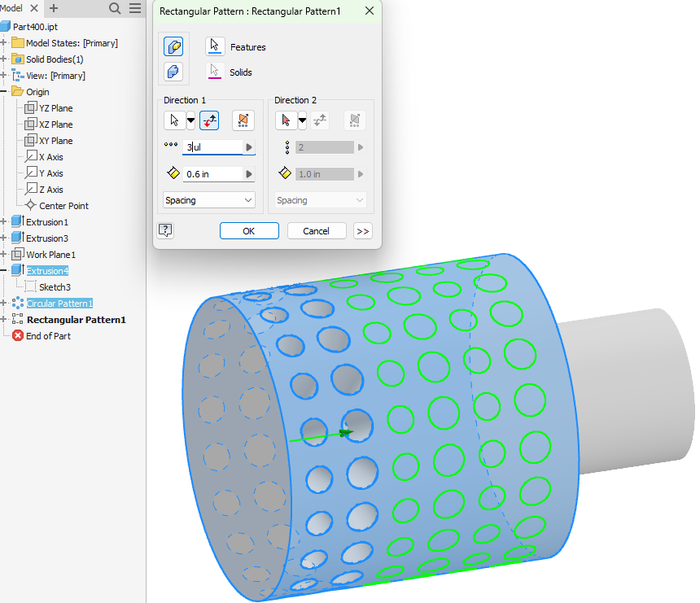Click the Cancel button
700x603 pixels.
coord(316,230)
